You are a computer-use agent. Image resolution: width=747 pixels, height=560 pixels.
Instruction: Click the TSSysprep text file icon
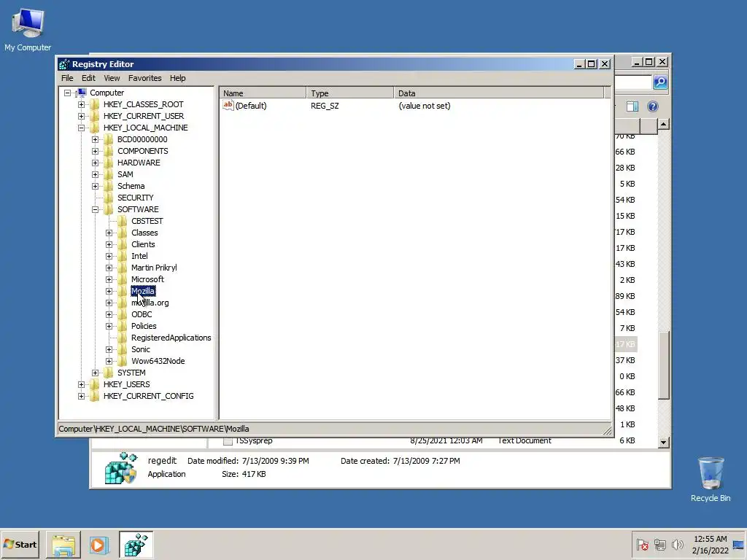tap(228, 441)
